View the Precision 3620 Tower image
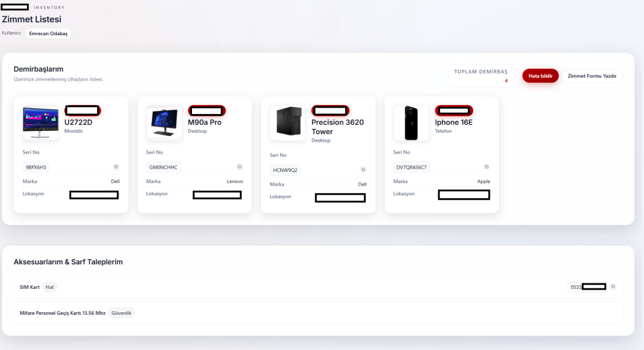 click(x=287, y=122)
